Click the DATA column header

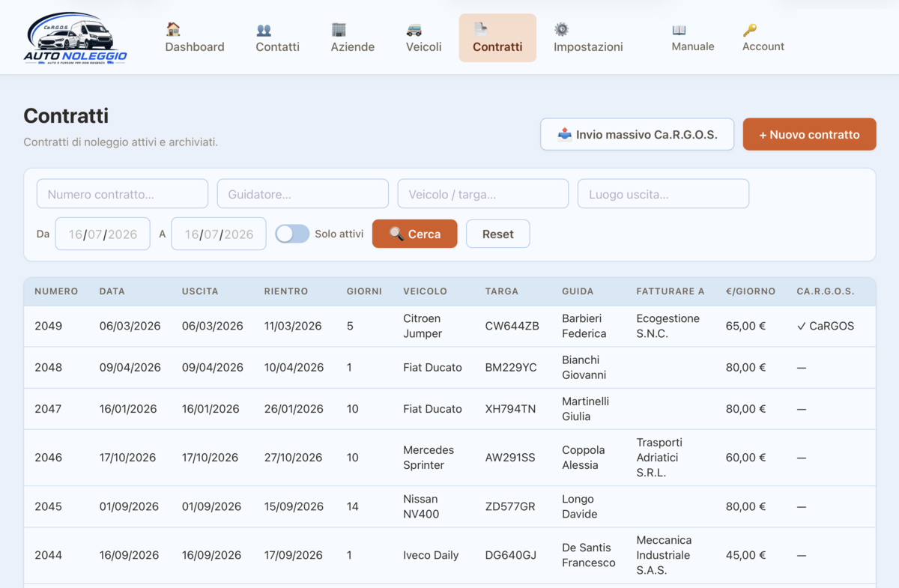(x=112, y=291)
